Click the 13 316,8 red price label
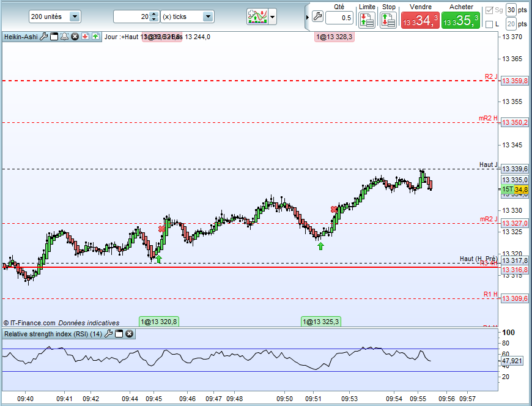This screenshot has height=406, width=532. coord(515,270)
